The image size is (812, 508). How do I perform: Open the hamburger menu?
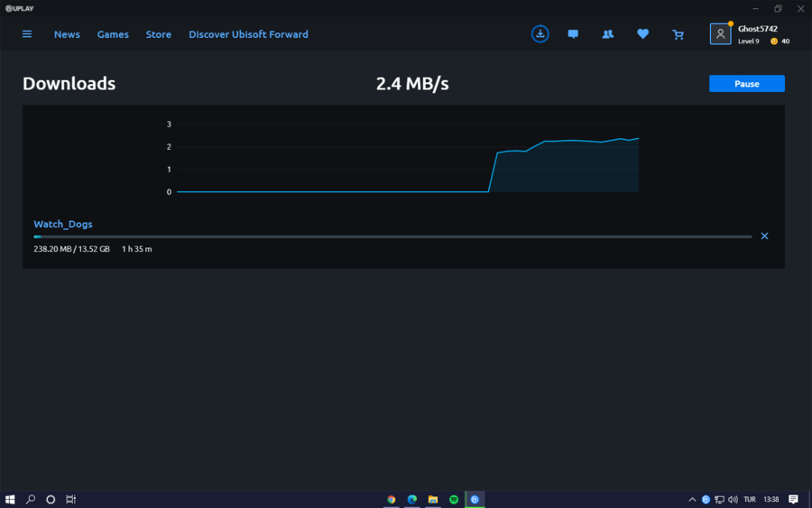coord(27,34)
